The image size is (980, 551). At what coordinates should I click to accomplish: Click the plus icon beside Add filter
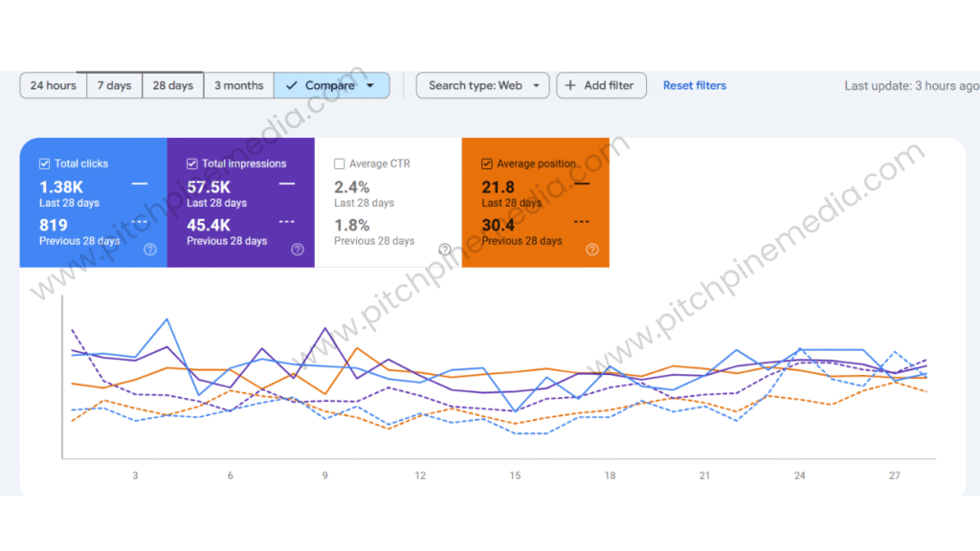(x=570, y=85)
